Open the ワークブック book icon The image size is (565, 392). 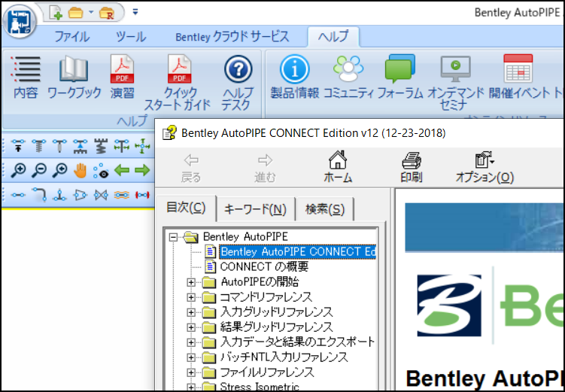(74, 77)
